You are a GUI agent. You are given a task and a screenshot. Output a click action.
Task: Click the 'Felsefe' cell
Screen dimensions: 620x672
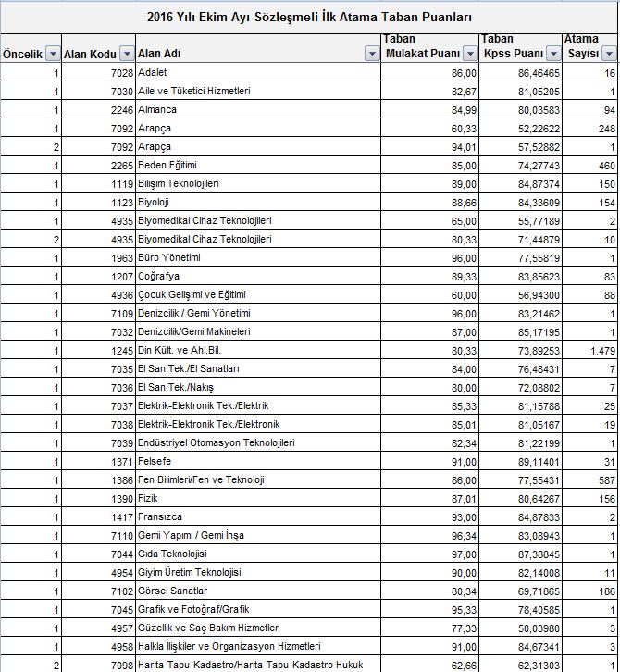(258, 461)
